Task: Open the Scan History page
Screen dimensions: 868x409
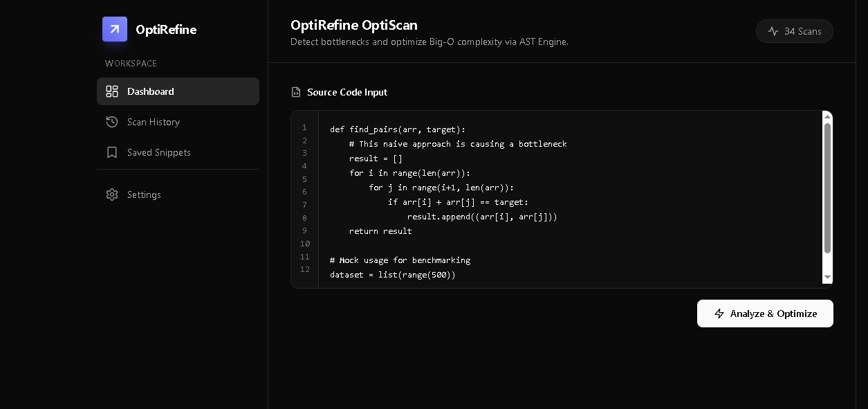Action: coord(153,122)
